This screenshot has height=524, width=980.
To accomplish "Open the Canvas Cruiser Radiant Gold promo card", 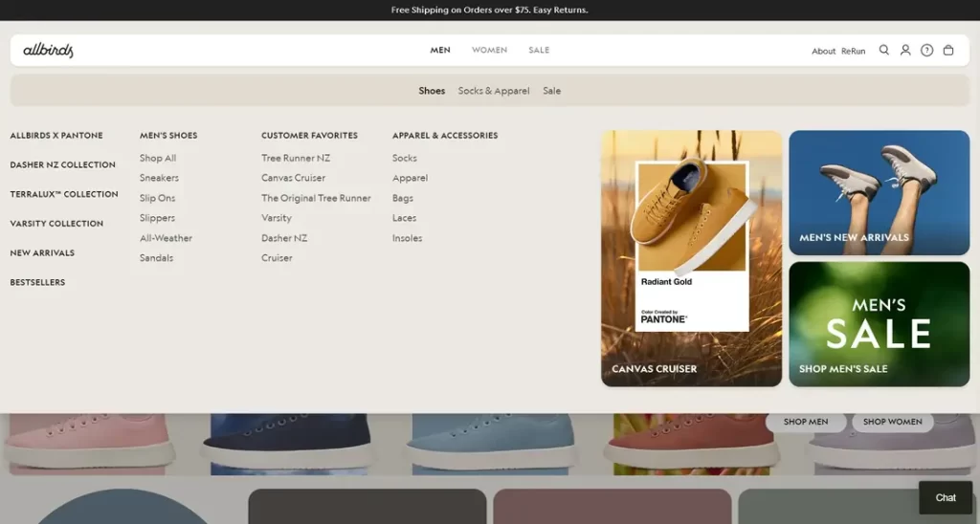I will 691,258.
